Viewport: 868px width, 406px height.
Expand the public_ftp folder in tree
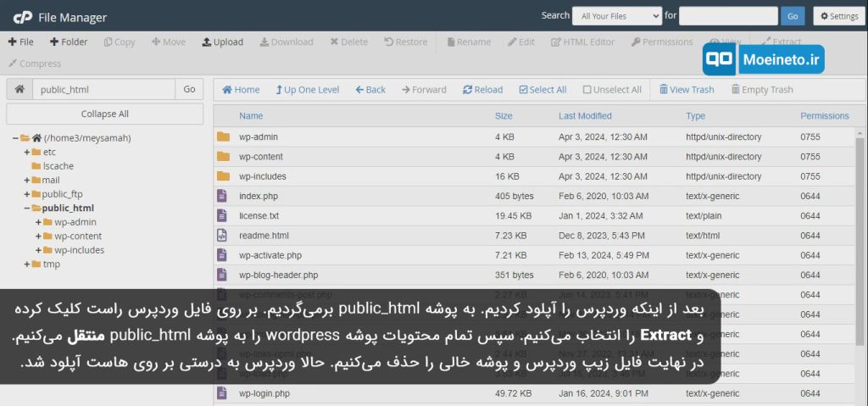(x=26, y=194)
